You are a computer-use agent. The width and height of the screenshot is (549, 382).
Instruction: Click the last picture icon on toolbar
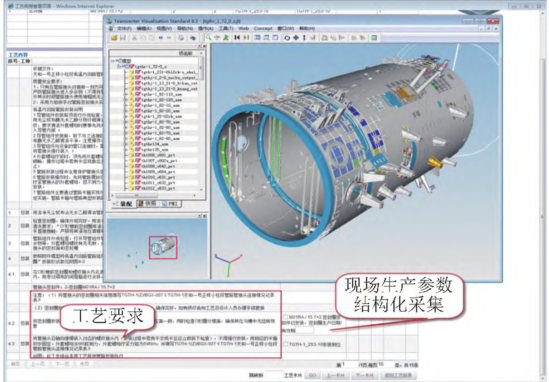pos(374,38)
